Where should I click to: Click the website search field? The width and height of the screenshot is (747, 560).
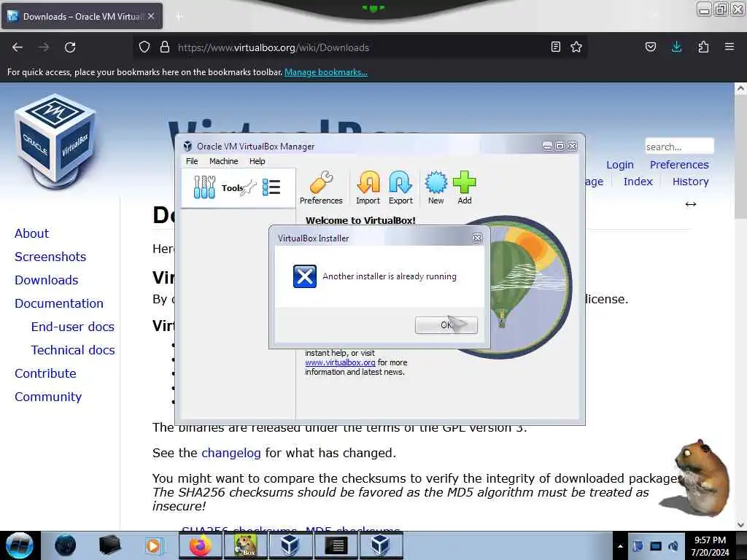tap(679, 146)
